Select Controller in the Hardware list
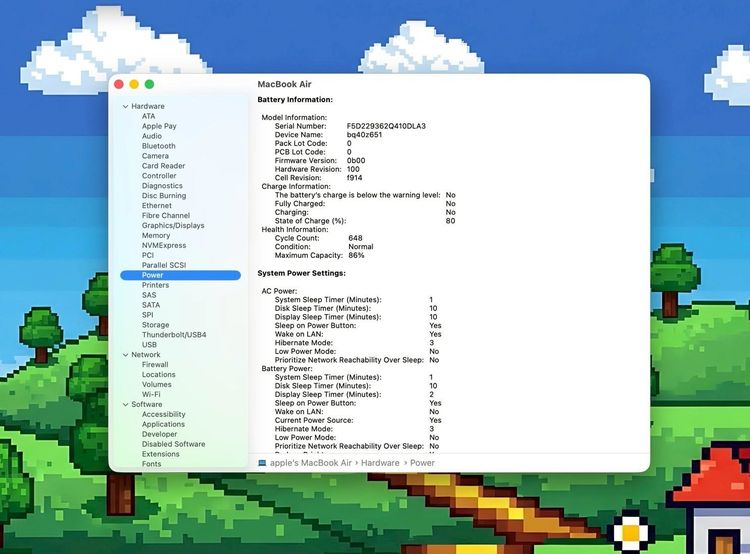This screenshot has height=554, width=750. tap(159, 176)
